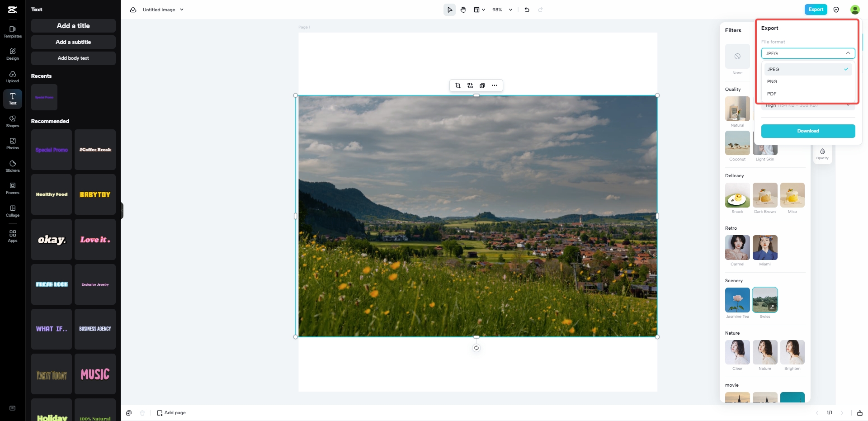Click Add a title
Viewport: 868px width, 421px height.
click(73, 26)
